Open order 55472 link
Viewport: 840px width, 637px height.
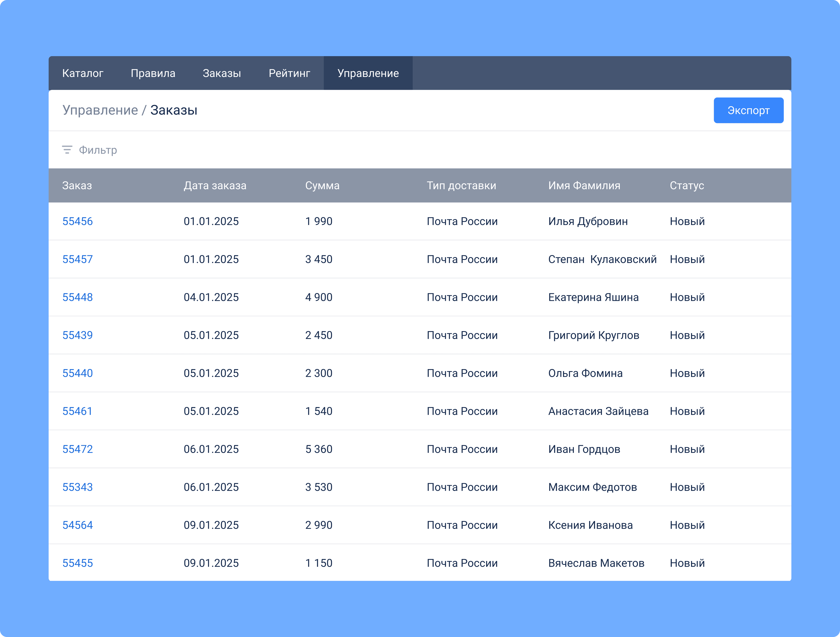77,449
